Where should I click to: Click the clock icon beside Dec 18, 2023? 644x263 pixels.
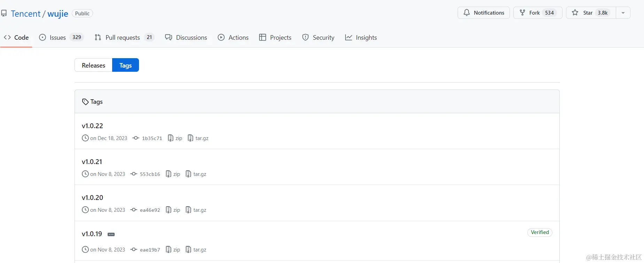(85, 138)
